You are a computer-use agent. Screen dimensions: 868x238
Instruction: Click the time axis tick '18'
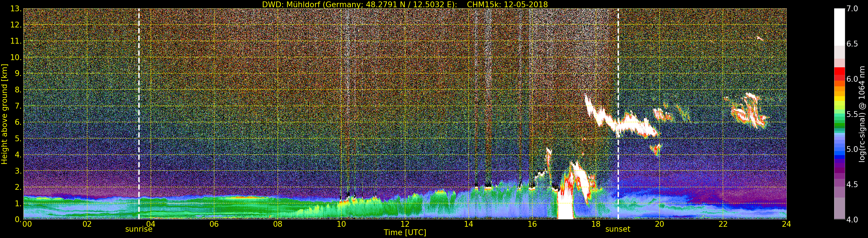tap(596, 224)
